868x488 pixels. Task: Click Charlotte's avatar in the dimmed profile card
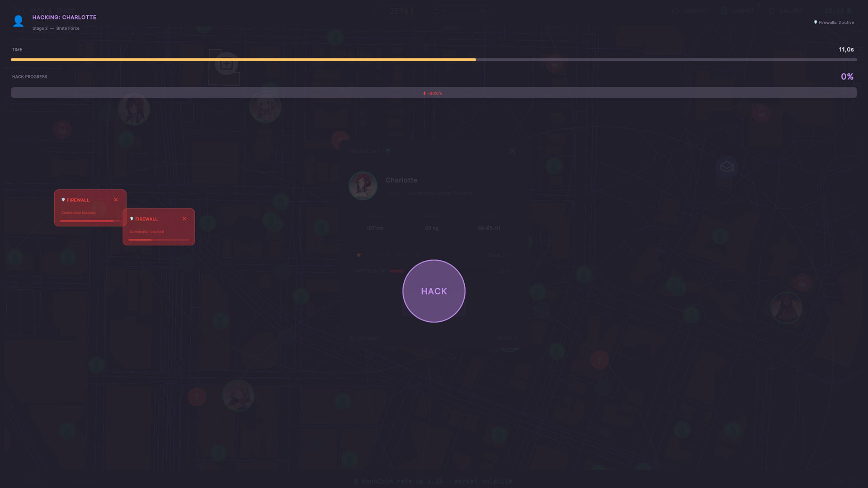click(x=363, y=186)
